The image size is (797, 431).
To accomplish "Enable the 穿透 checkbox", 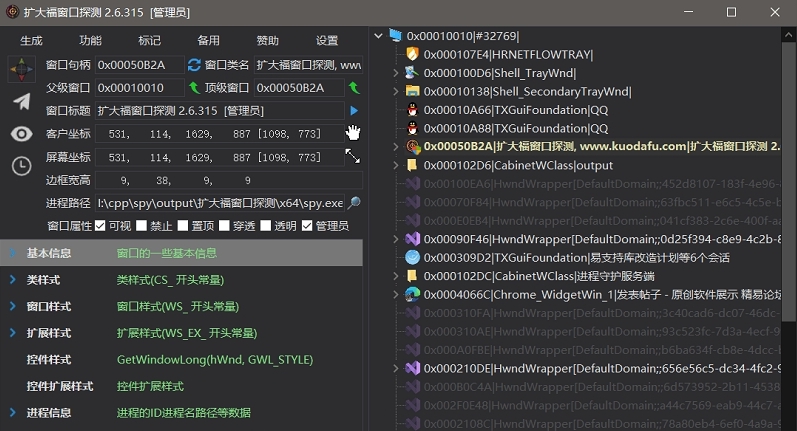I will [x=224, y=226].
